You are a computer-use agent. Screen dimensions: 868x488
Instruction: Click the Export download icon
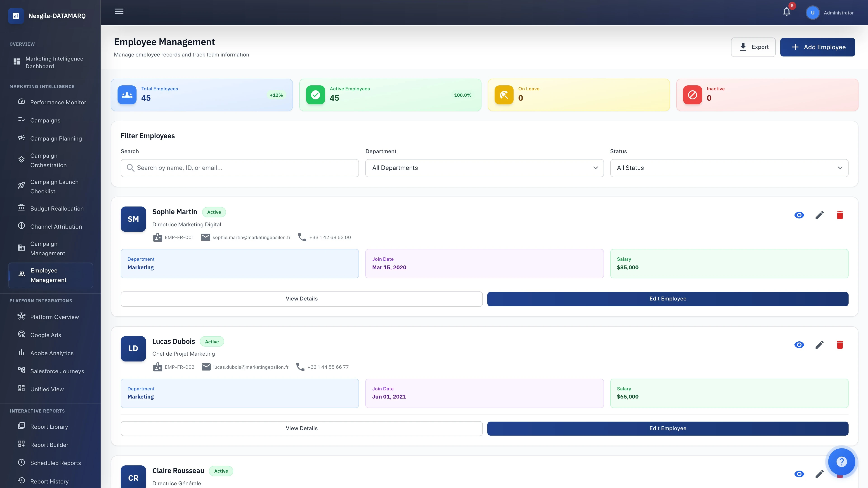743,47
